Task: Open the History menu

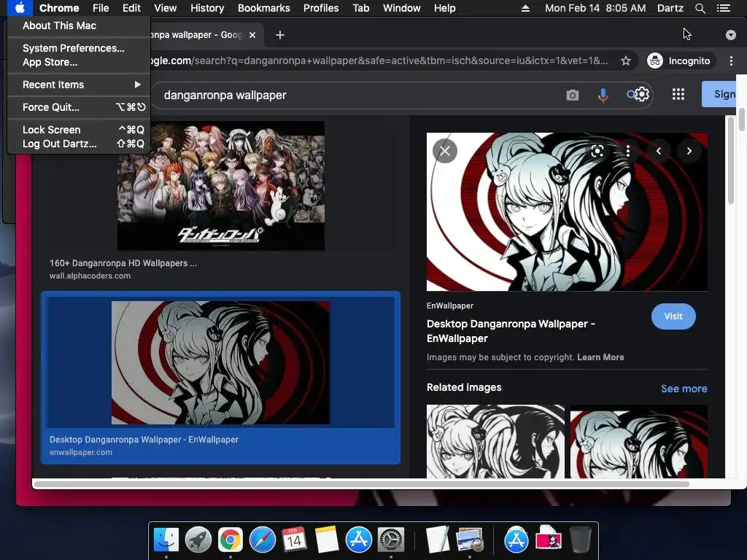Action: pyautogui.click(x=206, y=8)
